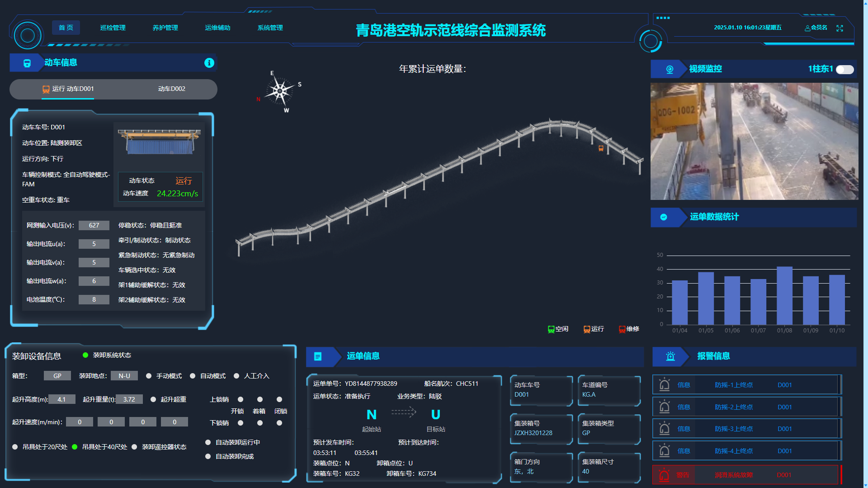The image size is (868, 488).
Task: Toggle the 1柱东1 video switch
Action: 844,69
